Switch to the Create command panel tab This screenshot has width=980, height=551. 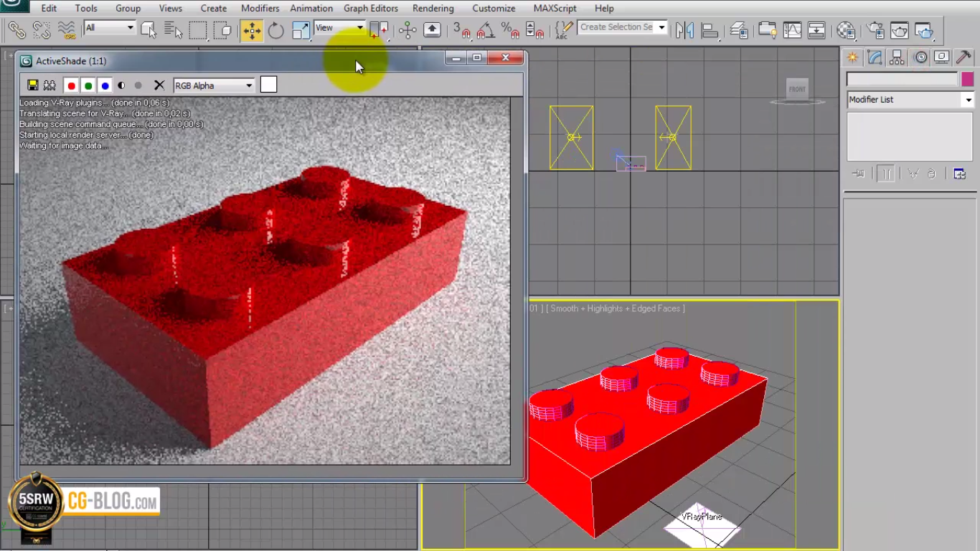coord(852,57)
